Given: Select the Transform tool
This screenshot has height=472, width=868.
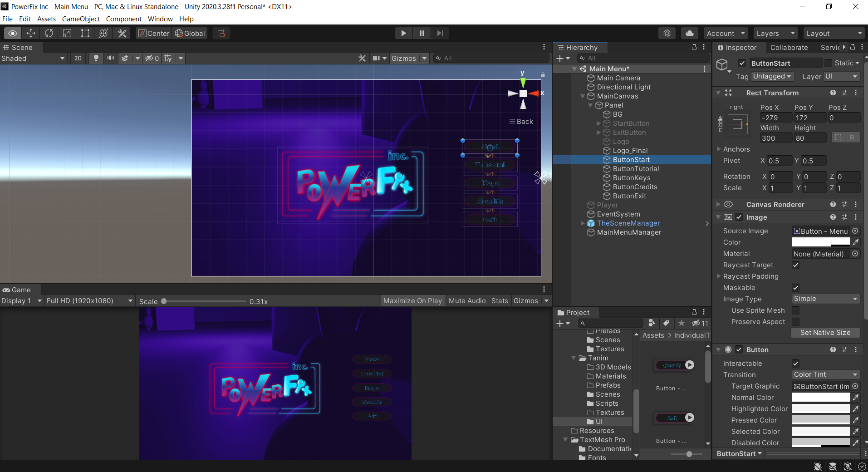Looking at the screenshot, I should click(103, 33).
